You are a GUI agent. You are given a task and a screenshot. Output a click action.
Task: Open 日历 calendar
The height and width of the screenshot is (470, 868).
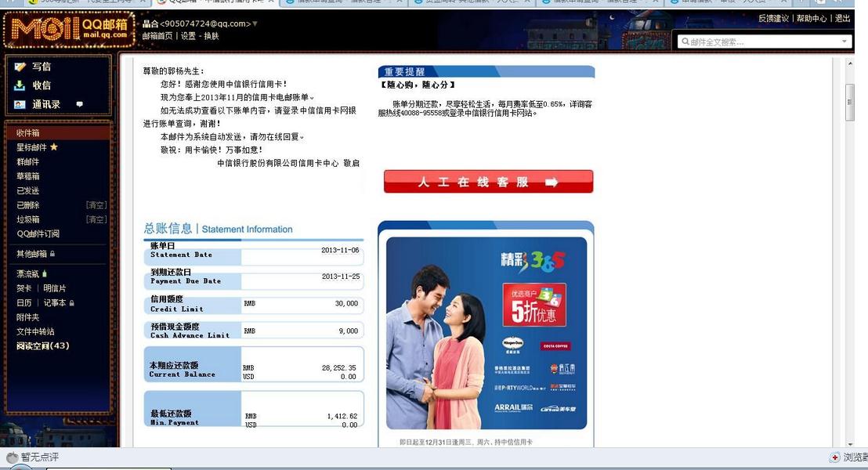[x=24, y=303]
